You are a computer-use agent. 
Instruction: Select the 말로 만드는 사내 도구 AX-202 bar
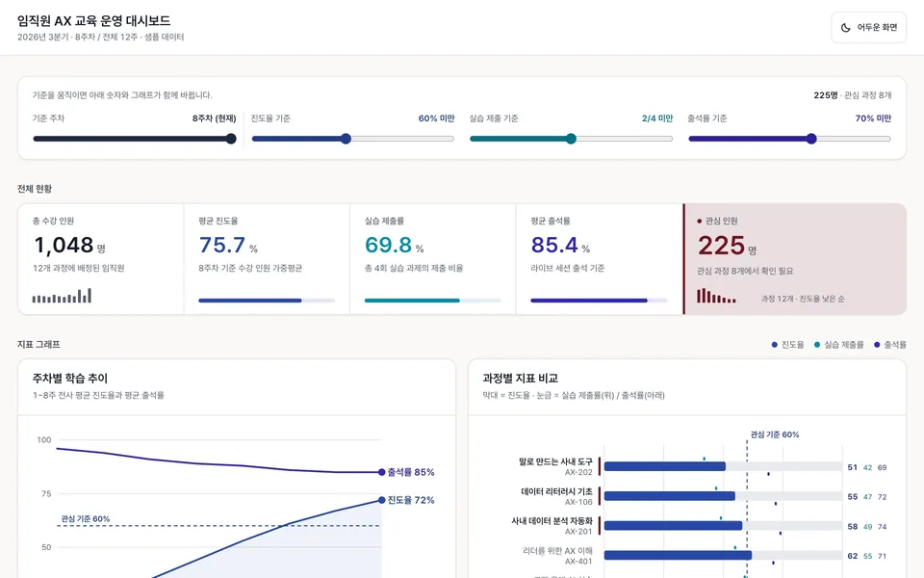665,466
